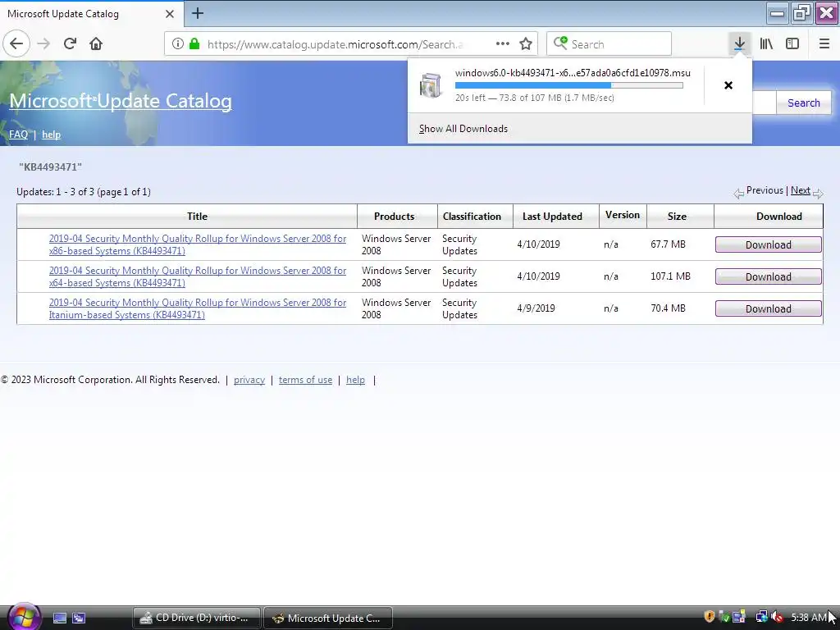Click the taskbar clock showing 5:38 AM
Viewport: 840px width, 630px height.
pos(808,617)
